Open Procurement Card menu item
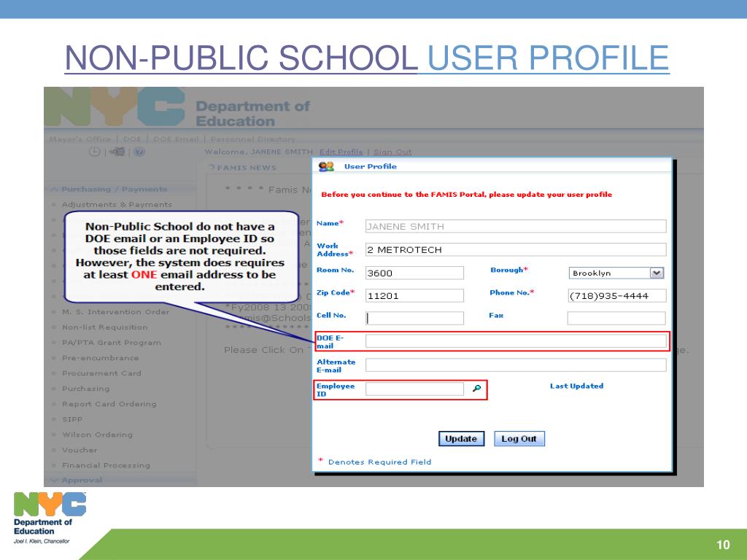The width and height of the screenshot is (747, 560). (x=101, y=373)
